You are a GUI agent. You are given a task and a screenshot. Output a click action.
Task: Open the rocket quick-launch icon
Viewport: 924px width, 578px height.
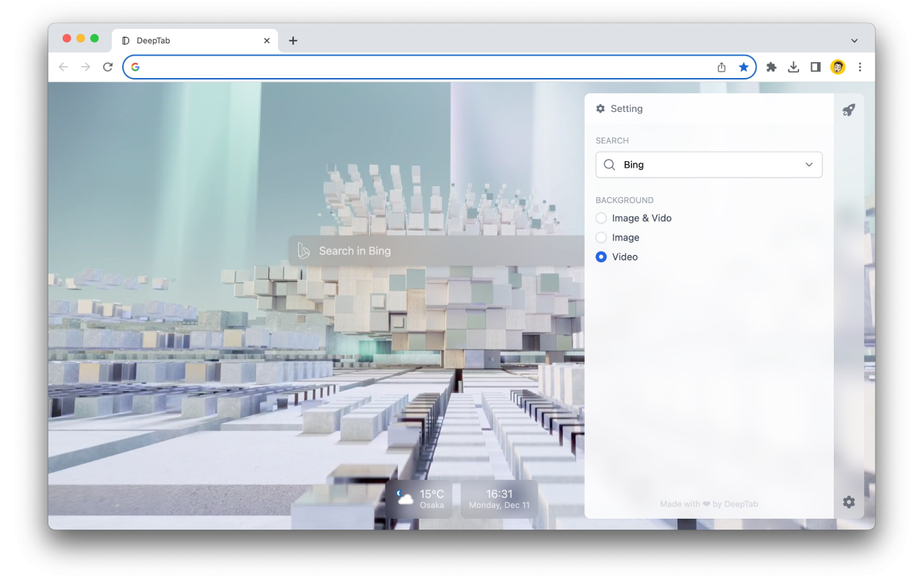[849, 109]
